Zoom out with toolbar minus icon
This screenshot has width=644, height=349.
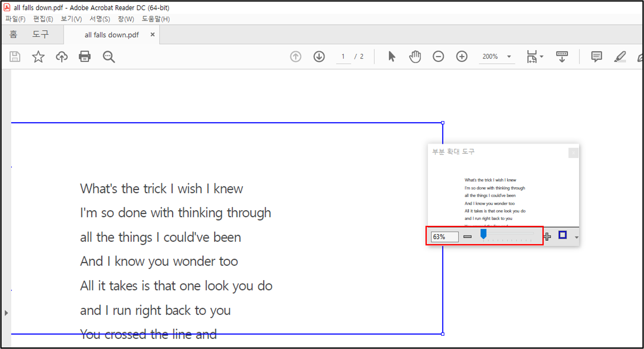click(x=438, y=57)
